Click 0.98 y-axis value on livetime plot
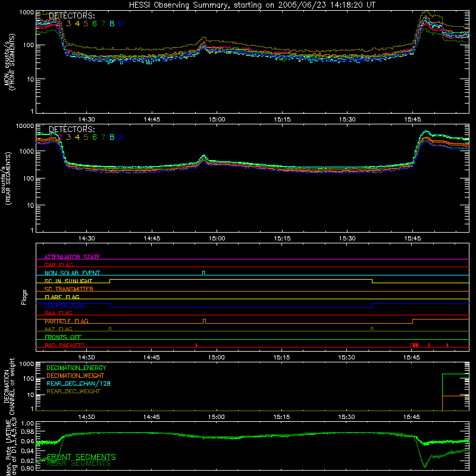Viewport: 476px width, 476px height. point(27,431)
